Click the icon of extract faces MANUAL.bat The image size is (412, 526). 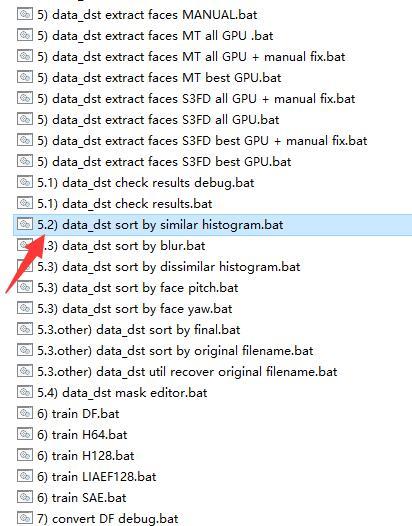(25, 14)
